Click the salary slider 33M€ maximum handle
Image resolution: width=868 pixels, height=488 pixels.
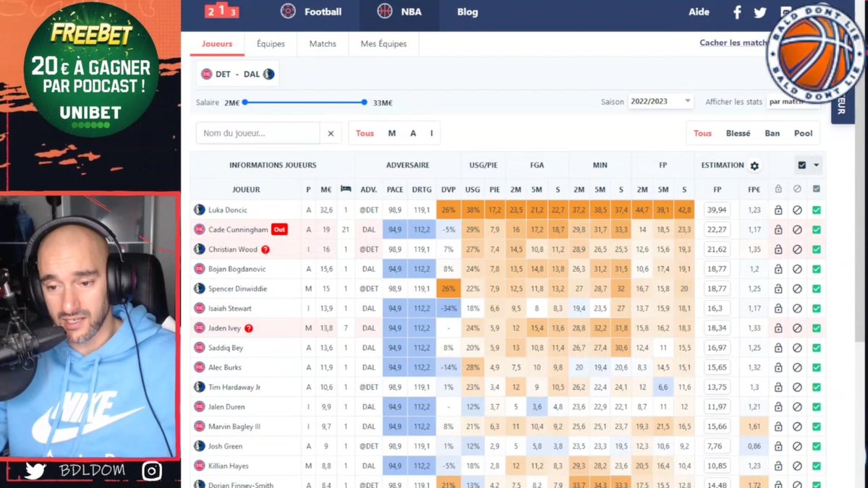[365, 103]
